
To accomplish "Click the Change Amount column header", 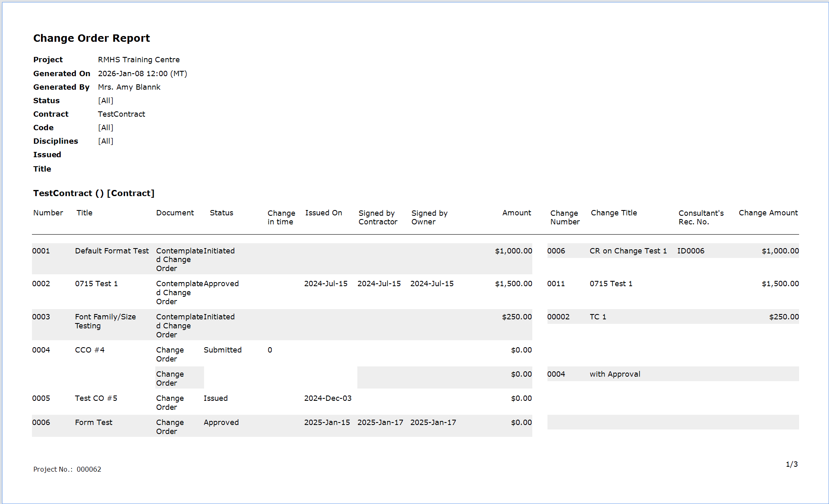I will pos(768,213).
